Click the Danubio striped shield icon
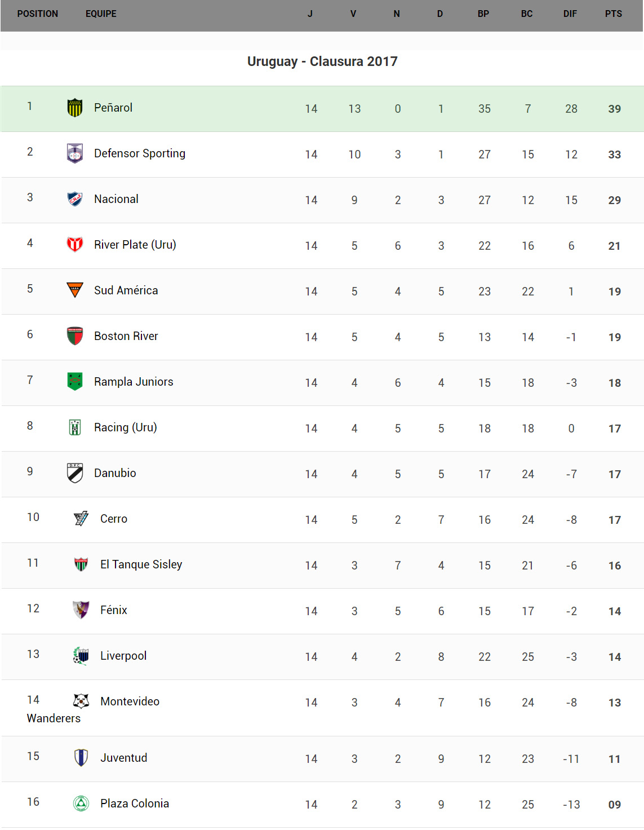Screen dimensions: 644x830 click(75, 473)
